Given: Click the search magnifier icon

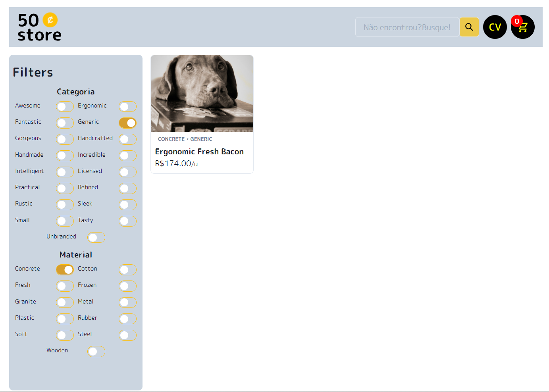Looking at the screenshot, I should click(469, 27).
